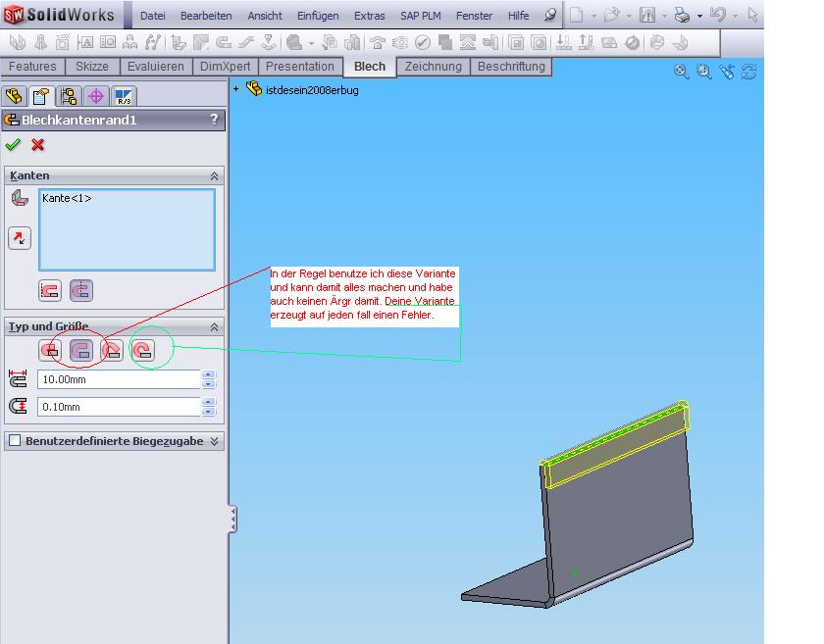Open the Presentation tab
Viewport: 824px width, 644px height.
coord(299,67)
